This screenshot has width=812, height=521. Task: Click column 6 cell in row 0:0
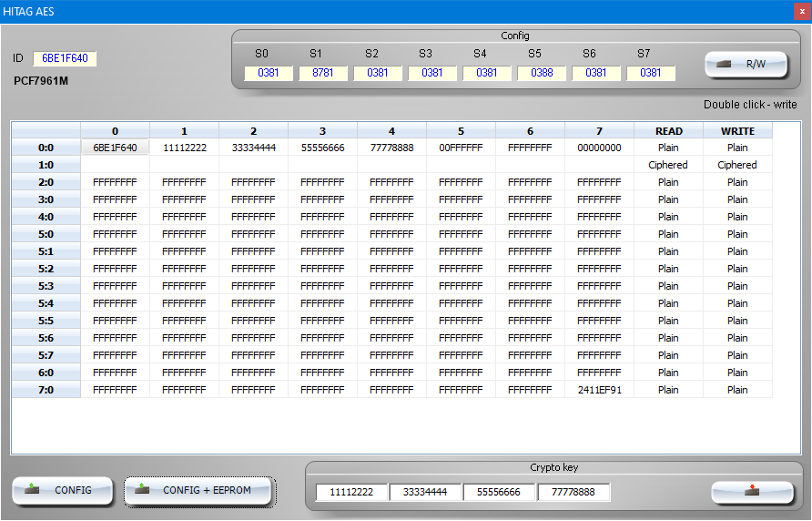[x=530, y=148]
